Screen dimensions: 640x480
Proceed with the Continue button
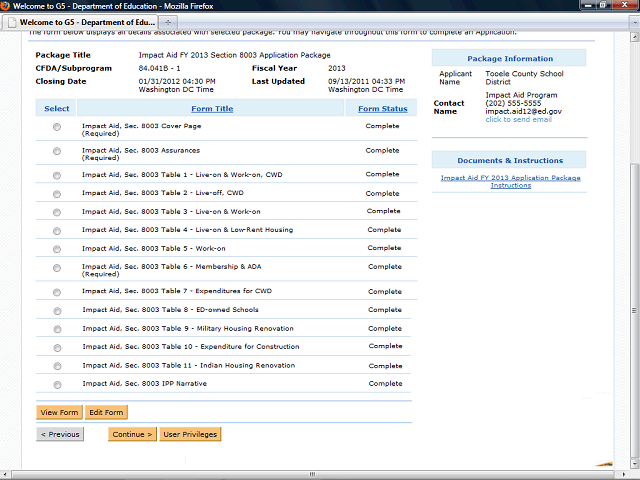(x=132, y=434)
